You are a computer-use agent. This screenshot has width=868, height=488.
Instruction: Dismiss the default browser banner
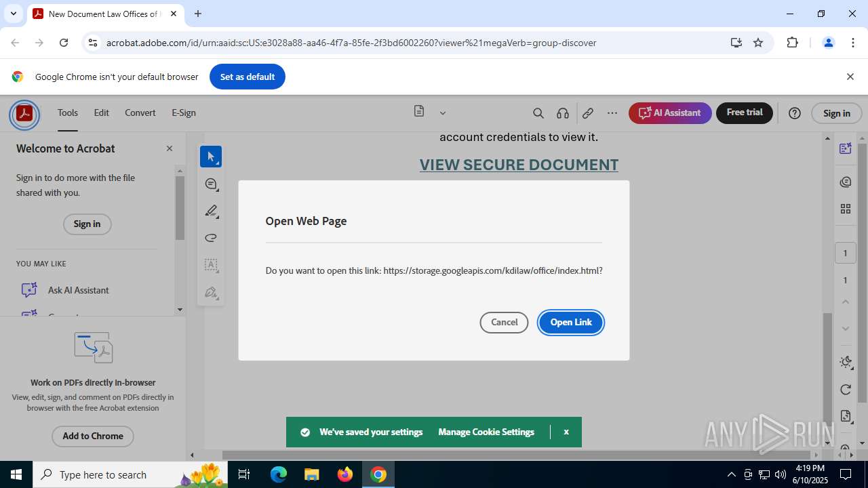[x=850, y=77]
